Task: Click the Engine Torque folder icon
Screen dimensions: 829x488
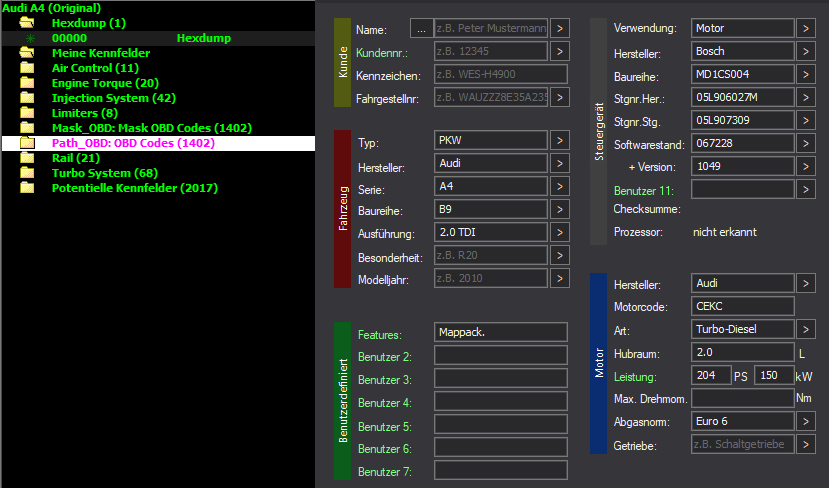Action: coord(27,83)
